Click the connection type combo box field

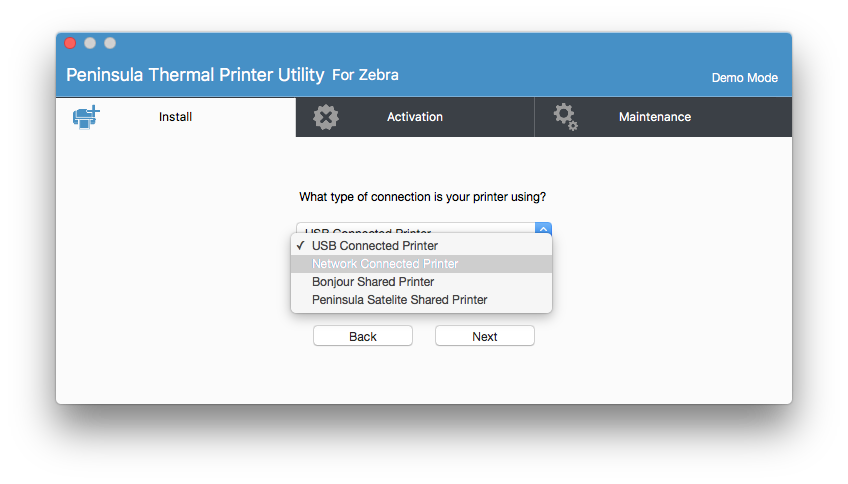click(423, 228)
